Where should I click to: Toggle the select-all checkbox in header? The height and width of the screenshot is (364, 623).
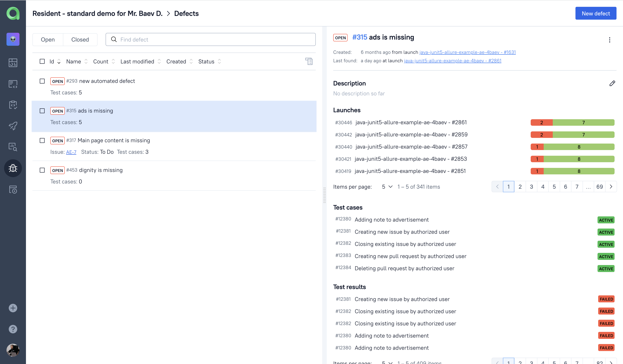click(x=42, y=61)
